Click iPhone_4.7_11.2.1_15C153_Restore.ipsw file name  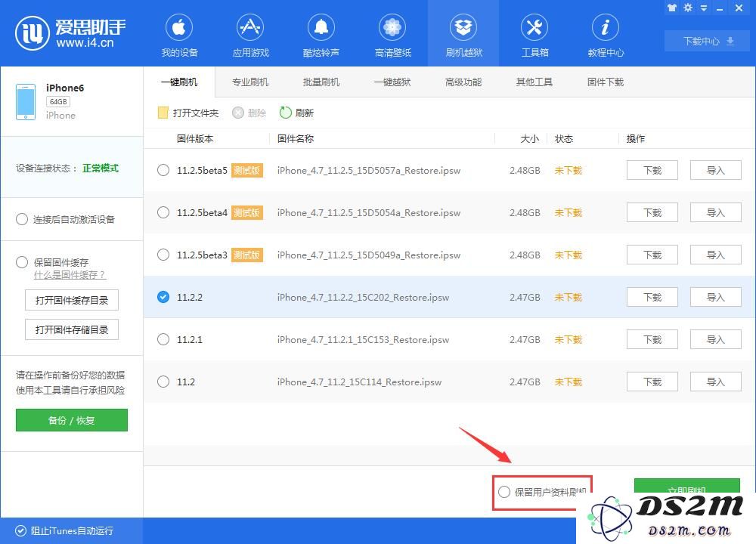coord(363,340)
